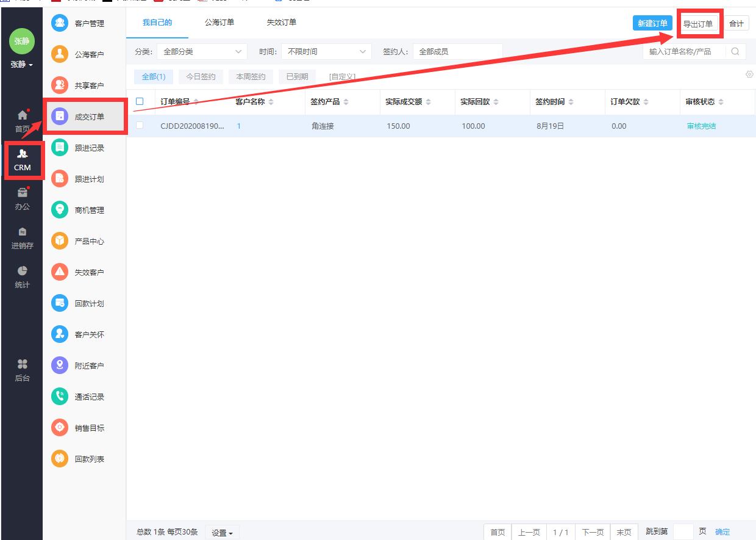Open 跟进记录 sidebar icon
Viewport: 756px width, 540px height.
[60, 148]
